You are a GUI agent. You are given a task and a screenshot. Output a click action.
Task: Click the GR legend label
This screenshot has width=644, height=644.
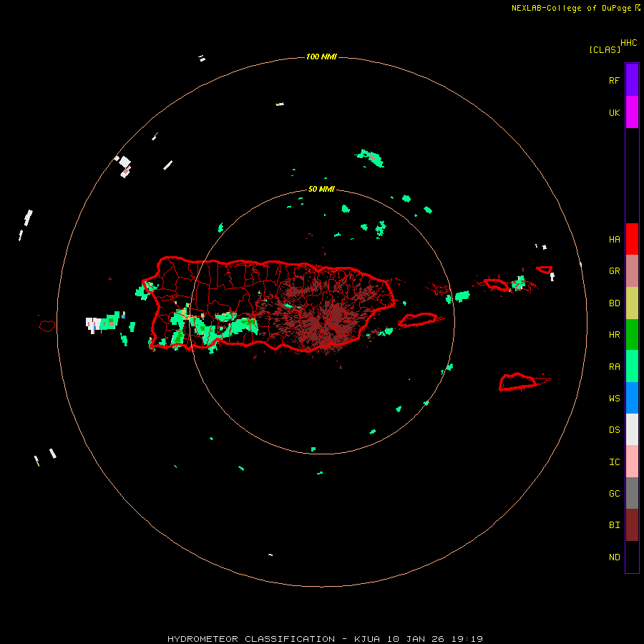tap(614, 271)
